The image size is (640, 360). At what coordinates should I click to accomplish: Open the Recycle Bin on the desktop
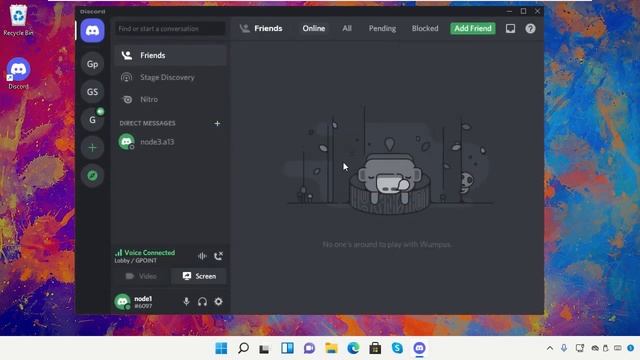tap(18, 20)
